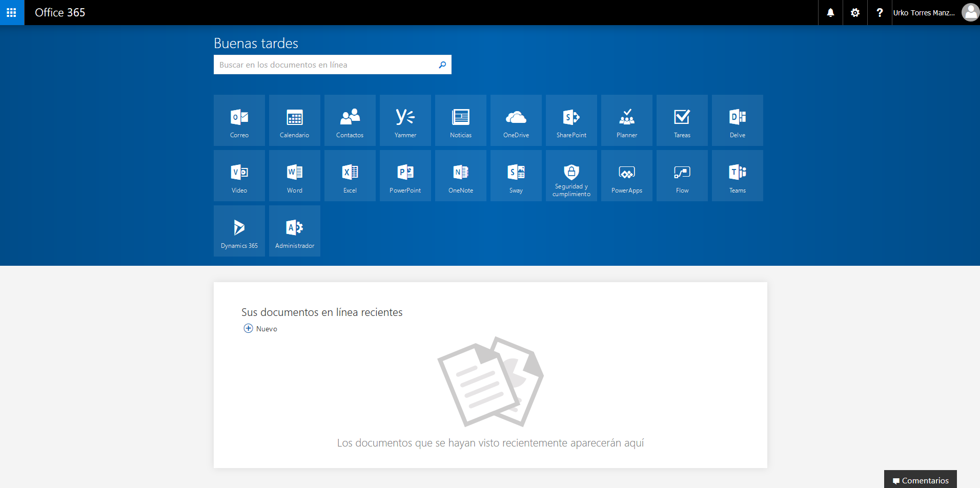The width and height of the screenshot is (980, 488).
Task: Launch the PowerApps app tile
Action: tap(627, 176)
